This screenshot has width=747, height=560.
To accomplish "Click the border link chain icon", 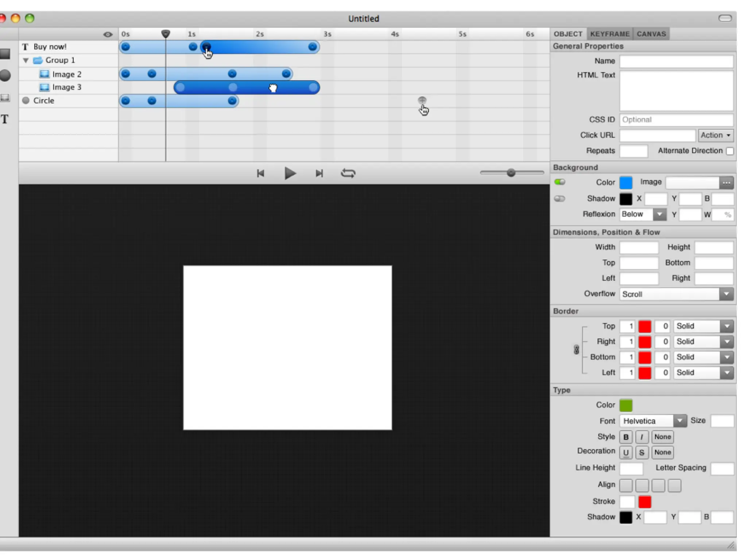I will point(576,350).
